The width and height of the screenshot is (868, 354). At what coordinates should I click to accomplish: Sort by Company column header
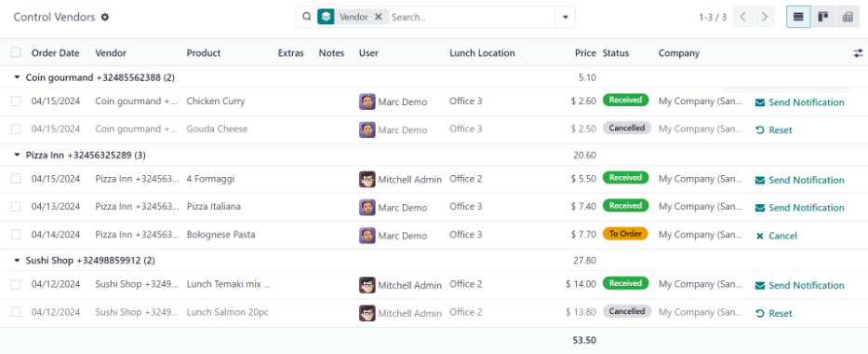coord(679,53)
